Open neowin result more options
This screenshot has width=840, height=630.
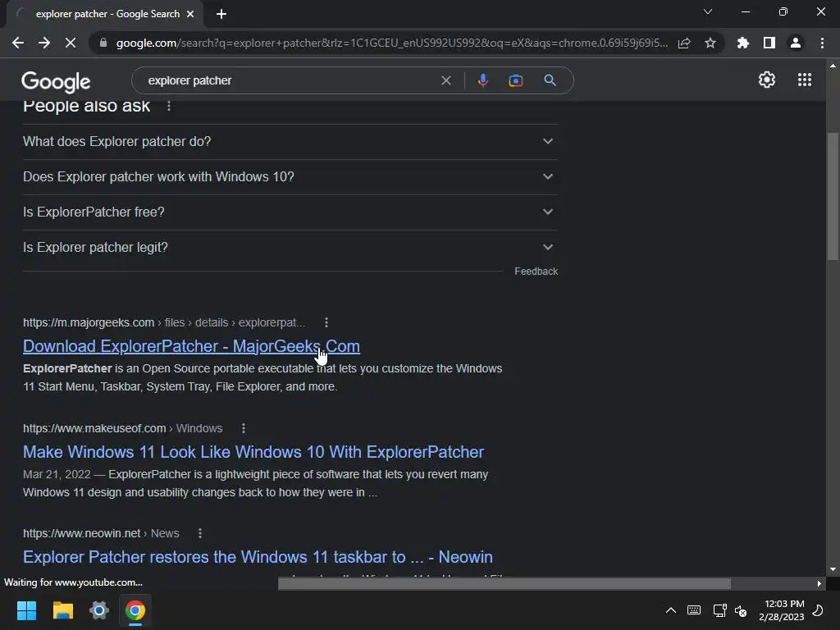coord(200,533)
